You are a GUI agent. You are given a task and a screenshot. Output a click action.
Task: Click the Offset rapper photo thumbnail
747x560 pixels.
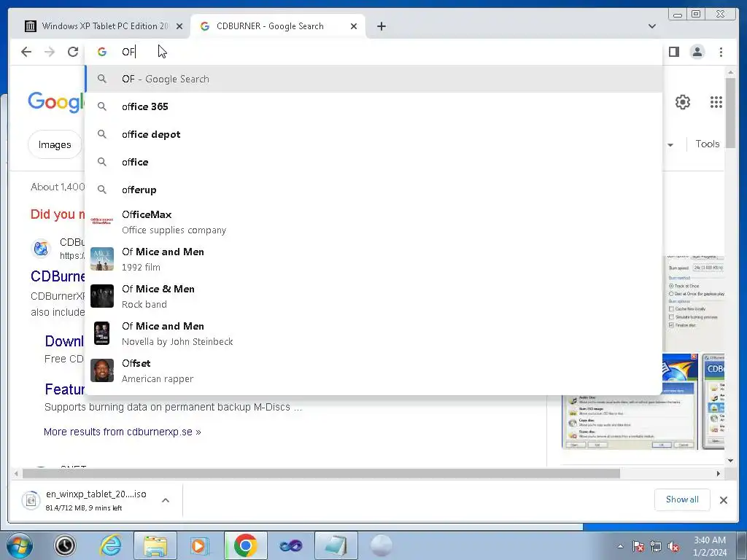[x=102, y=370]
